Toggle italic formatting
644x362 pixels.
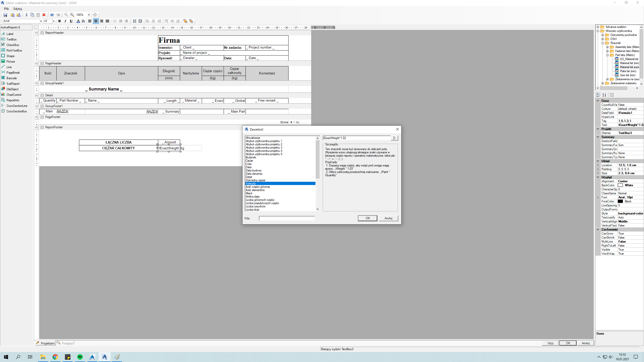[x=65, y=21]
